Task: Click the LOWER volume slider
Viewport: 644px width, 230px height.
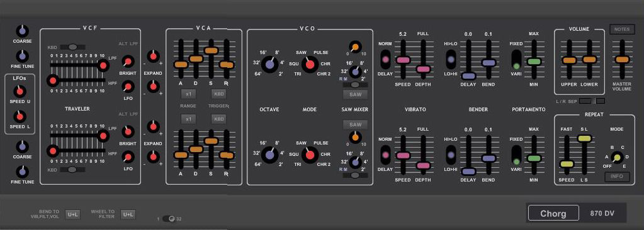Action: (x=589, y=60)
